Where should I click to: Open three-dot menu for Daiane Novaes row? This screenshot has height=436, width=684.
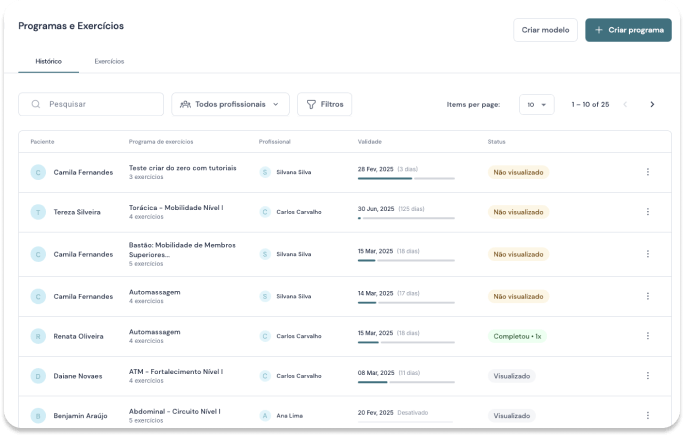coord(647,376)
